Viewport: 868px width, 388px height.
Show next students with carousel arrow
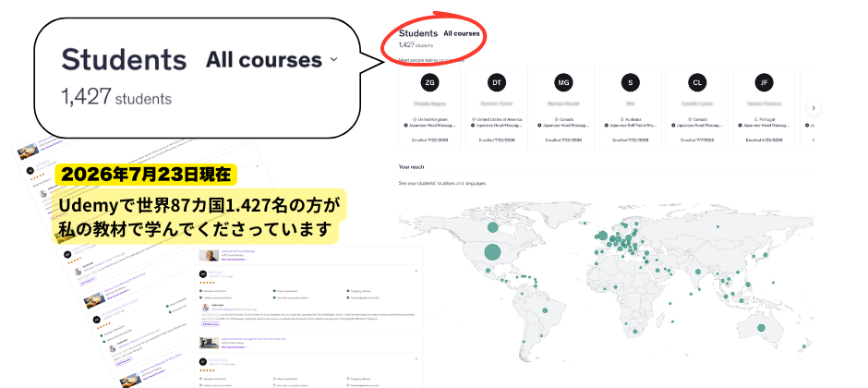click(814, 108)
